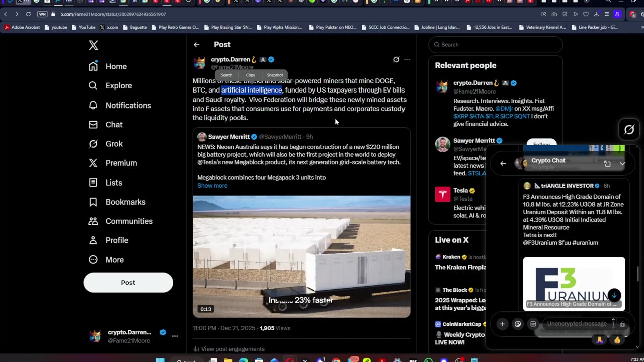Click the X search field
The width and height of the screenshot is (644, 362).
tap(496, 45)
